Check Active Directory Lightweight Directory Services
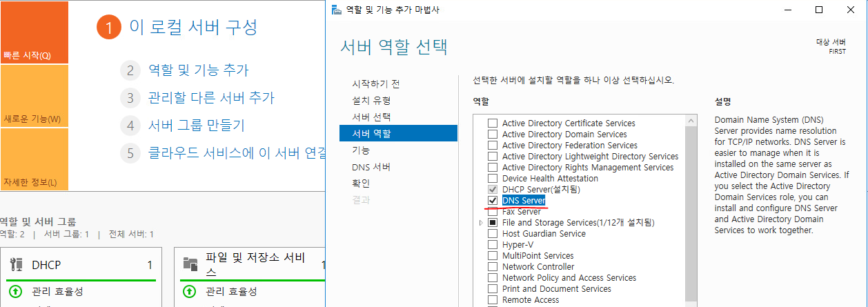The height and width of the screenshot is (307, 868). point(493,157)
